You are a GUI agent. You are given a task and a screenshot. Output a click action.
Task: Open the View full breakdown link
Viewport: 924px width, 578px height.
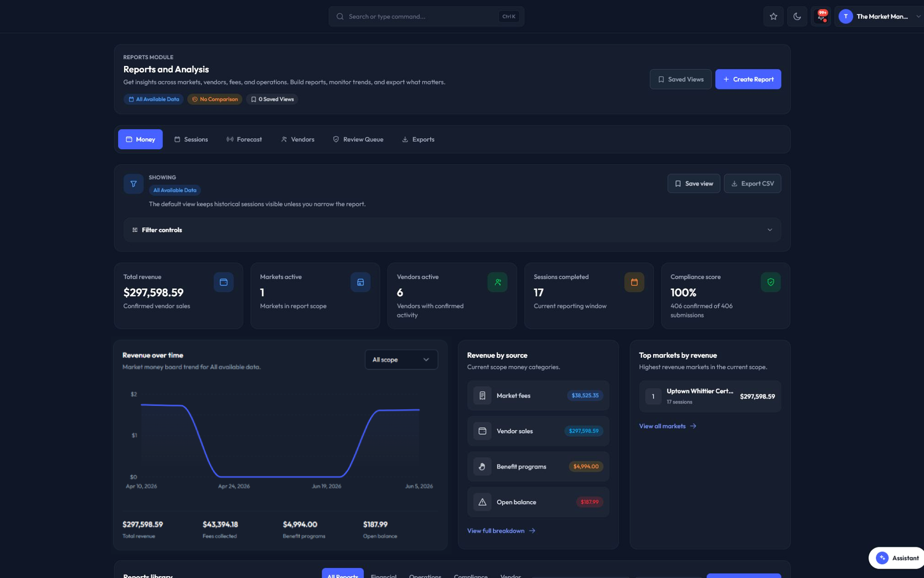tap(501, 531)
